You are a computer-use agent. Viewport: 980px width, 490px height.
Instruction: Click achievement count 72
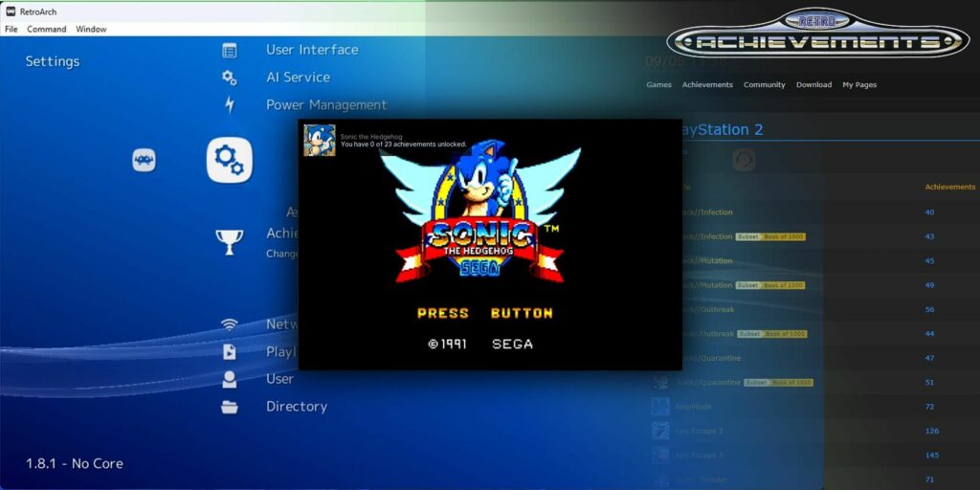coord(929,407)
